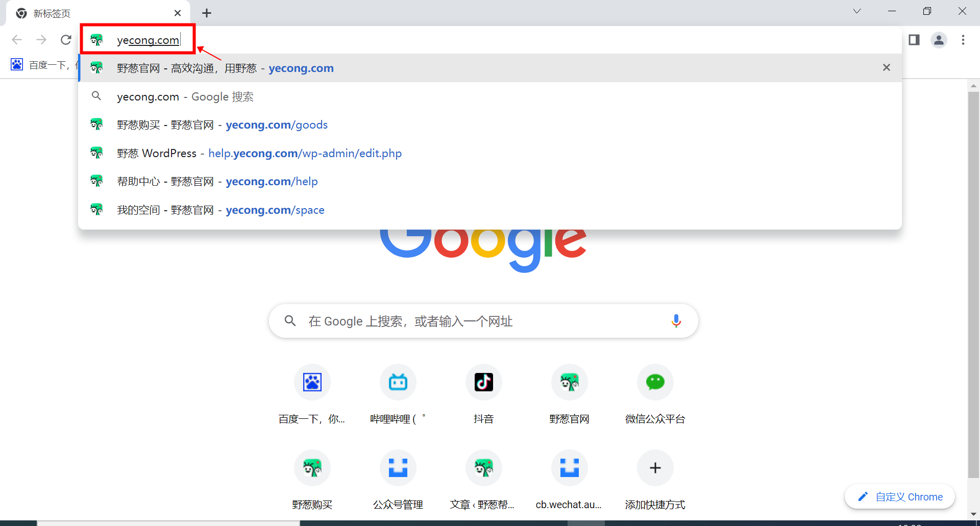The width and height of the screenshot is (980, 526).
Task: Open the 百度一下 bookmark
Action: point(43,65)
